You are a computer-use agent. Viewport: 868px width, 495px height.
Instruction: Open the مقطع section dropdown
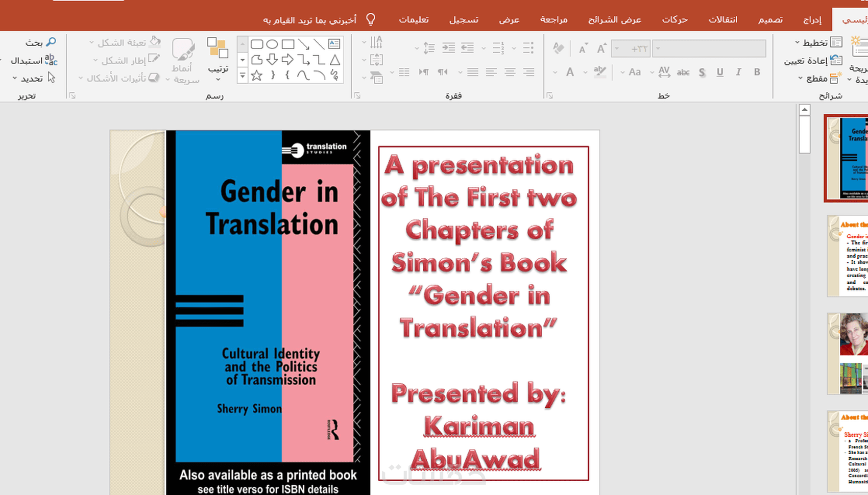(819, 78)
